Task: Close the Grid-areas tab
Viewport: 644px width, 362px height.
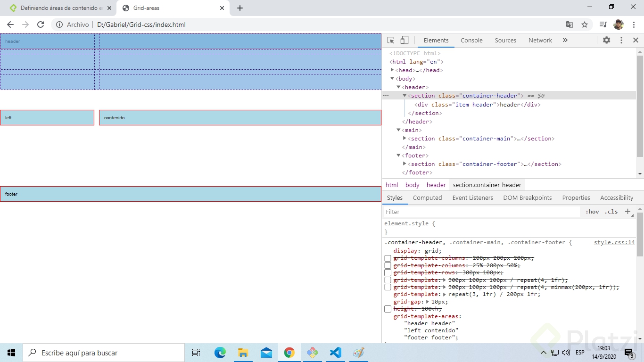Action: (x=222, y=8)
